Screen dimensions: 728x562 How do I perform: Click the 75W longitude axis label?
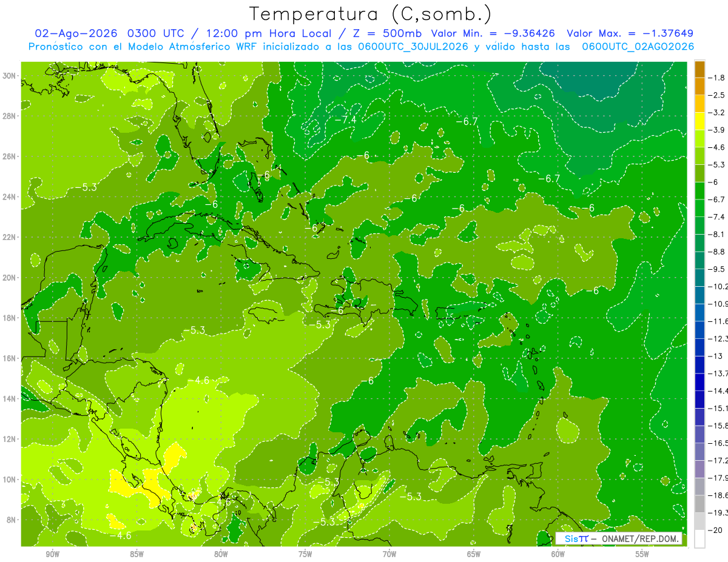pyautogui.click(x=305, y=554)
